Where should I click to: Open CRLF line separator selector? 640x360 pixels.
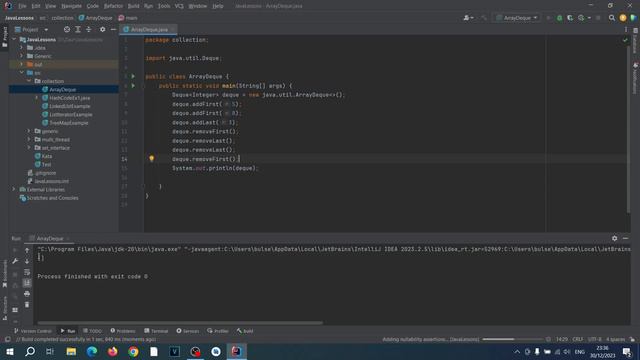[578, 339]
